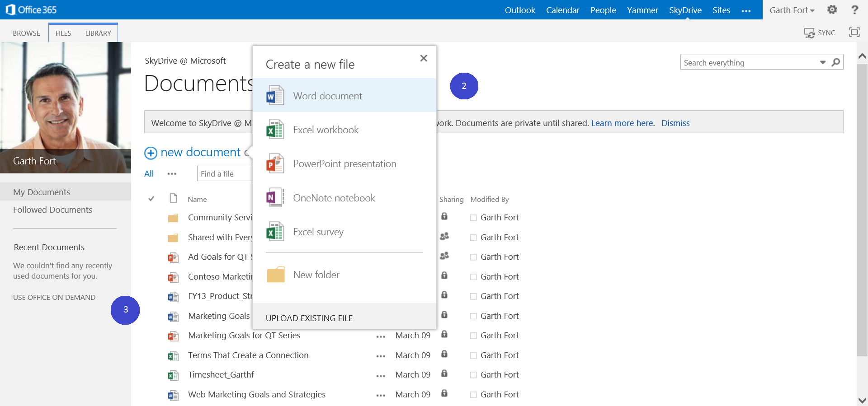Viewport: 868px width, 406px height.
Task: Switch to the FILES ribbon tab
Action: (63, 33)
